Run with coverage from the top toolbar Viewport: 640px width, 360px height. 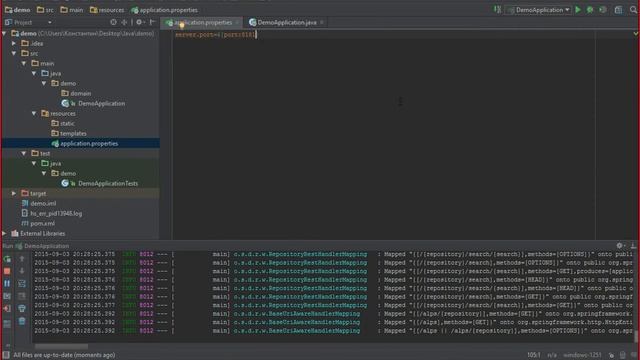(603, 10)
